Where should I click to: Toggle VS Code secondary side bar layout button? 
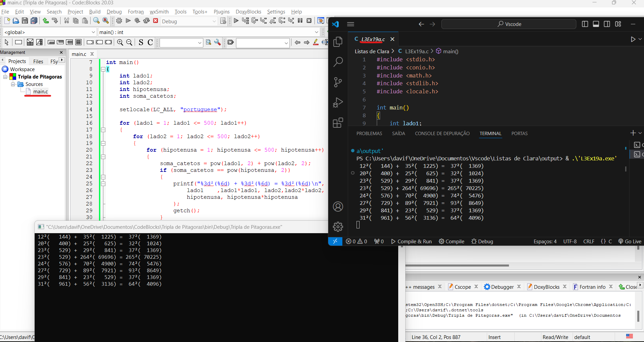(607, 24)
